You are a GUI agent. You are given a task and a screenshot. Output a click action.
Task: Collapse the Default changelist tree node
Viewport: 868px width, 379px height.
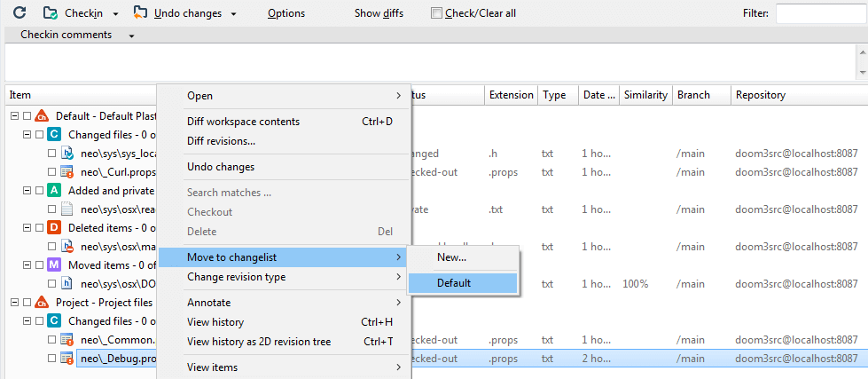click(13, 116)
